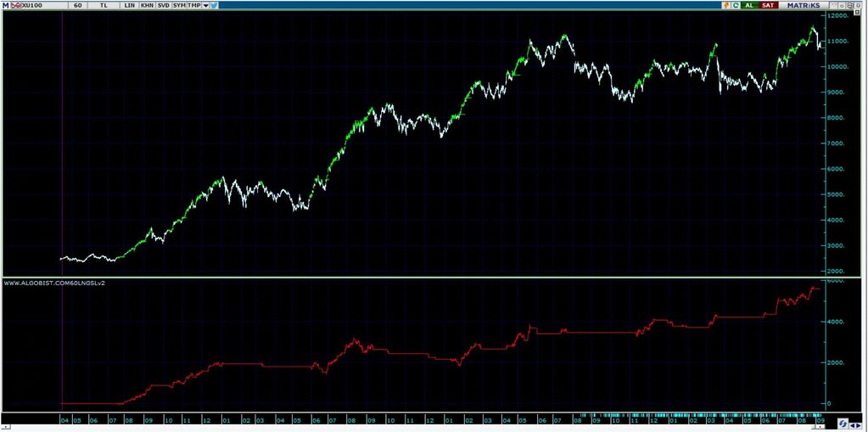
Task: Click the 11000 price axis label
Action: coord(838,41)
